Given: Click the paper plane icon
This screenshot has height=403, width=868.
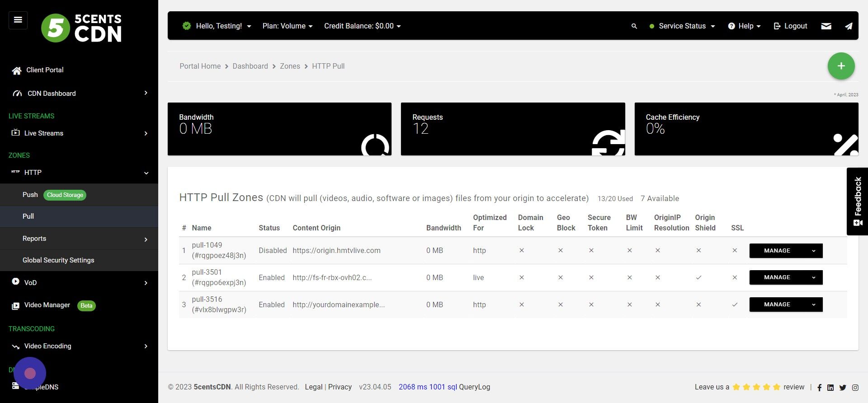Looking at the screenshot, I should tap(849, 26).
